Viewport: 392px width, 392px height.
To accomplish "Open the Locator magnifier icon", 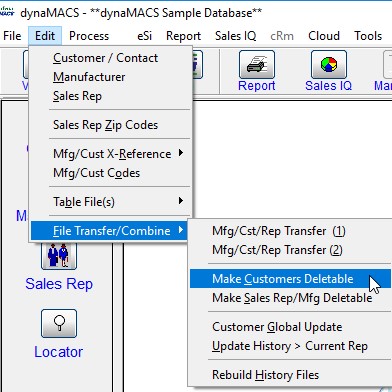I will coord(59,323).
